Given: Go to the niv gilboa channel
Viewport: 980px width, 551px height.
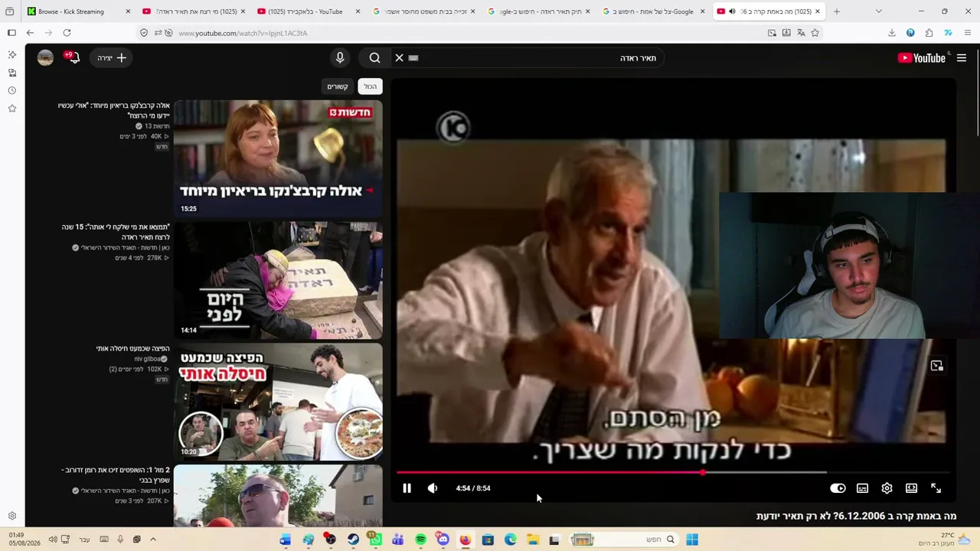Looking at the screenshot, I should coord(149,359).
